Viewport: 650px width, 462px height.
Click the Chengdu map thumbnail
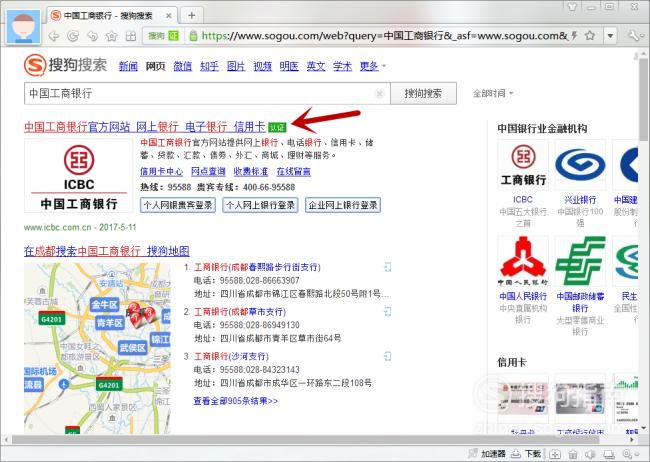click(97, 348)
